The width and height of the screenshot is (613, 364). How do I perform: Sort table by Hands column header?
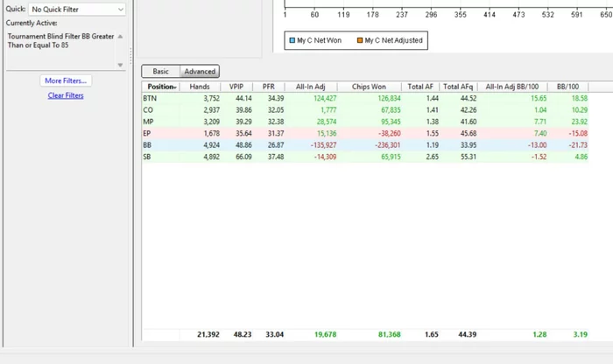(200, 87)
